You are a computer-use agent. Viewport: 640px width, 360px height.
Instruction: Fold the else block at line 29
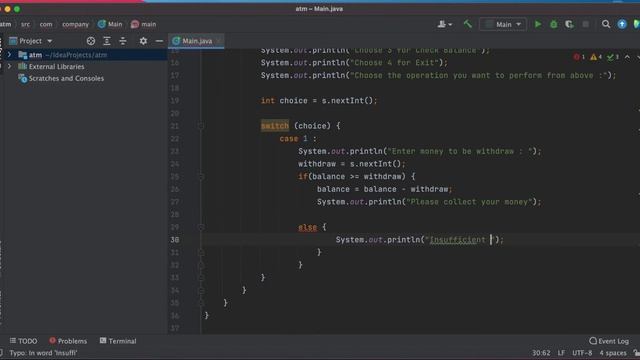[201, 227]
